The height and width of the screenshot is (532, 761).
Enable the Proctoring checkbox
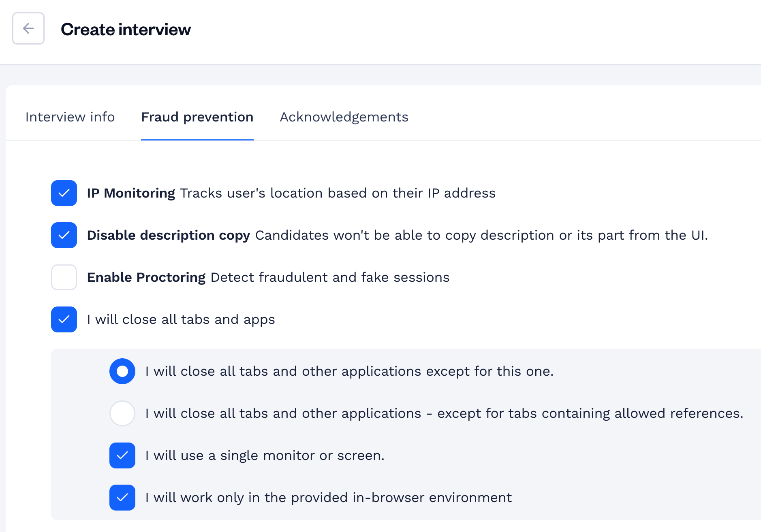pos(64,277)
